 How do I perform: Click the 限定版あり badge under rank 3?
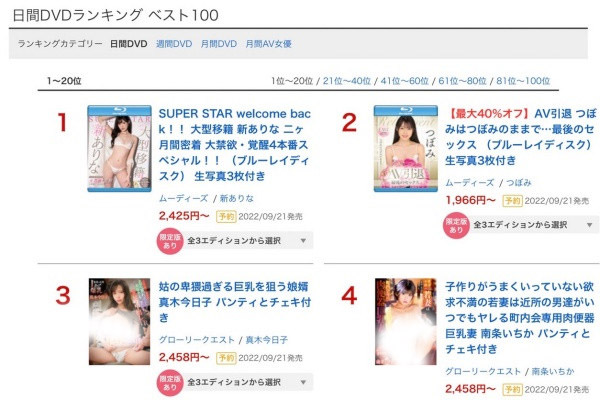coord(170,382)
